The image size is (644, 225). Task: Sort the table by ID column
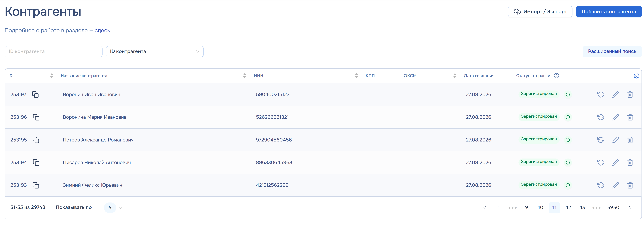click(x=52, y=76)
